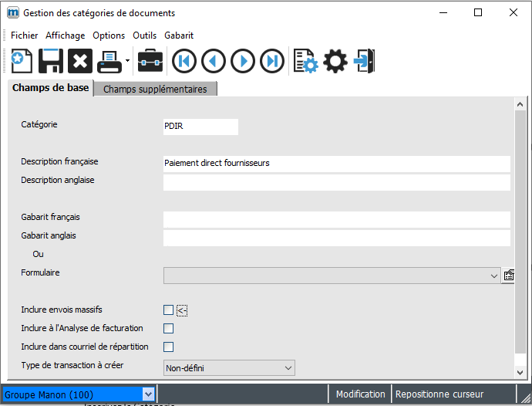This screenshot has height=406, width=532.
Task: Expand the Formulaire dropdown
Action: coord(493,276)
